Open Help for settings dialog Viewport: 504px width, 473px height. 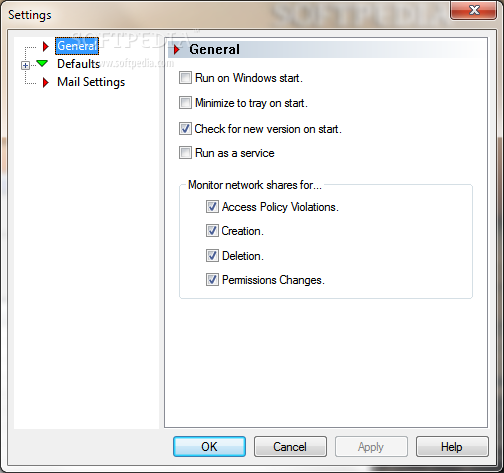pyautogui.click(x=452, y=447)
